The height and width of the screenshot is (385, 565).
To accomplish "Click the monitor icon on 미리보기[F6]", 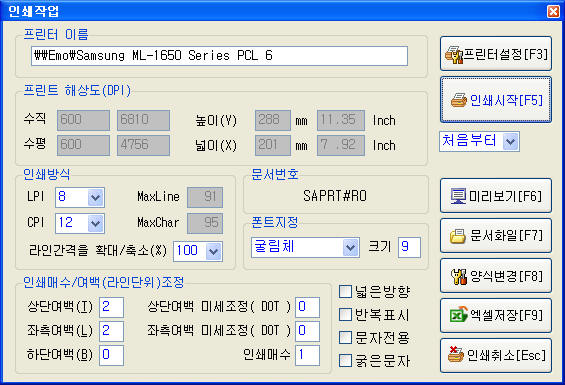I will coord(458,196).
